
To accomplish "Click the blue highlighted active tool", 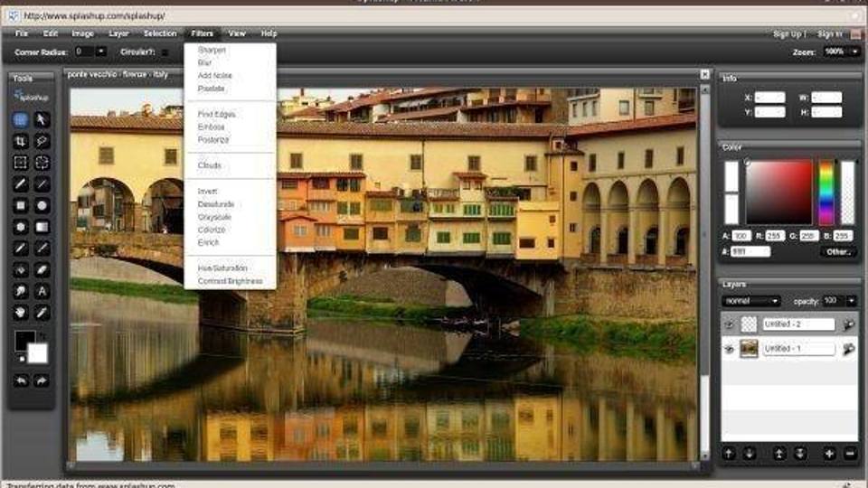I will click(x=21, y=119).
